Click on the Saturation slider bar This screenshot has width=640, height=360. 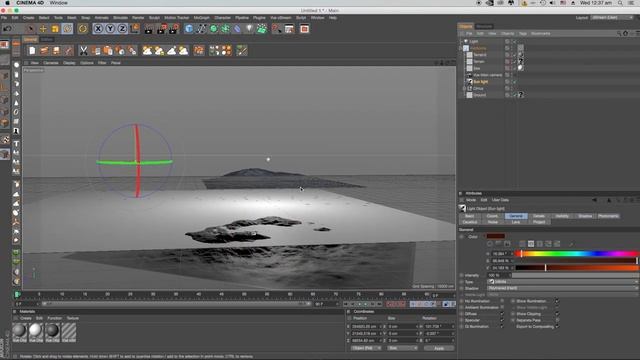click(x=576, y=261)
